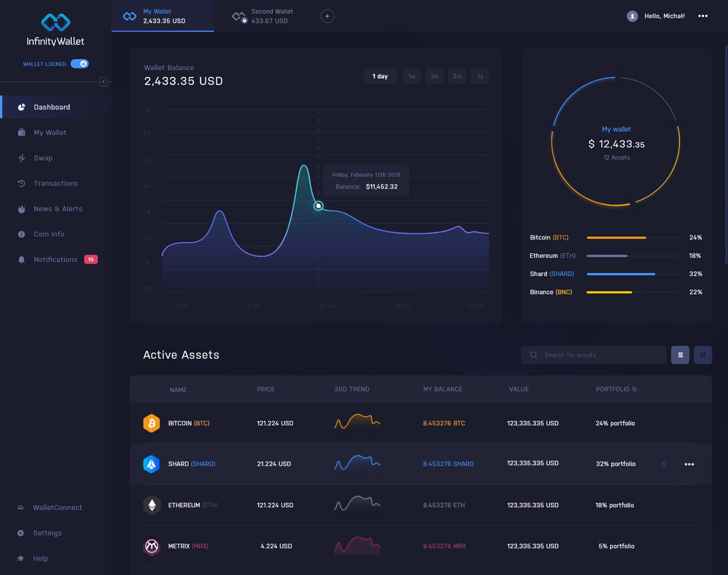Add a new wallet with plus icon
The height and width of the screenshot is (575, 728).
pos(327,16)
